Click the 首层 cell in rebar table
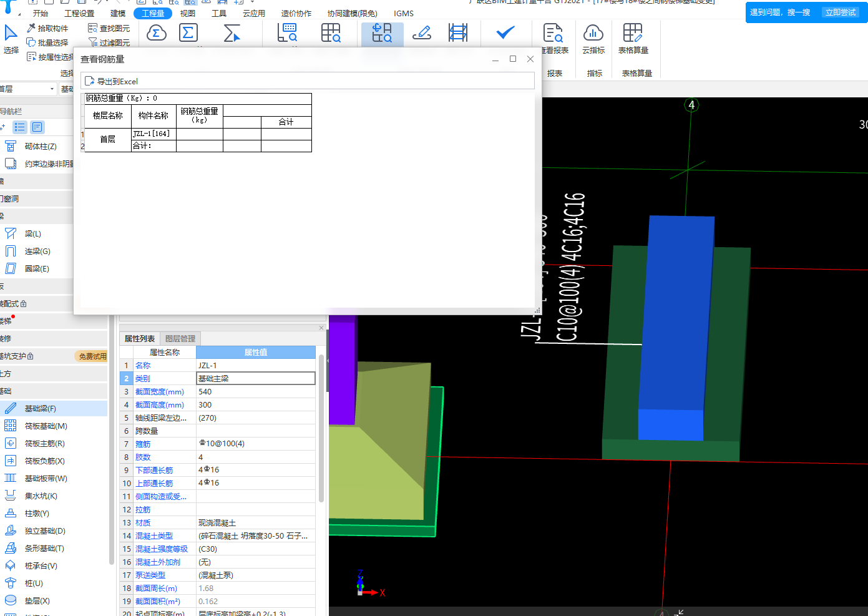Screen dimensions: 868x616 click(108, 140)
